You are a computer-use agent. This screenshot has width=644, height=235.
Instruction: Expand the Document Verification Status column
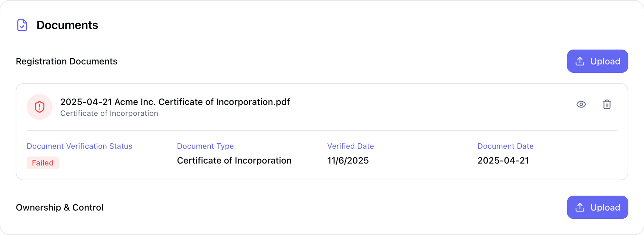point(79,146)
